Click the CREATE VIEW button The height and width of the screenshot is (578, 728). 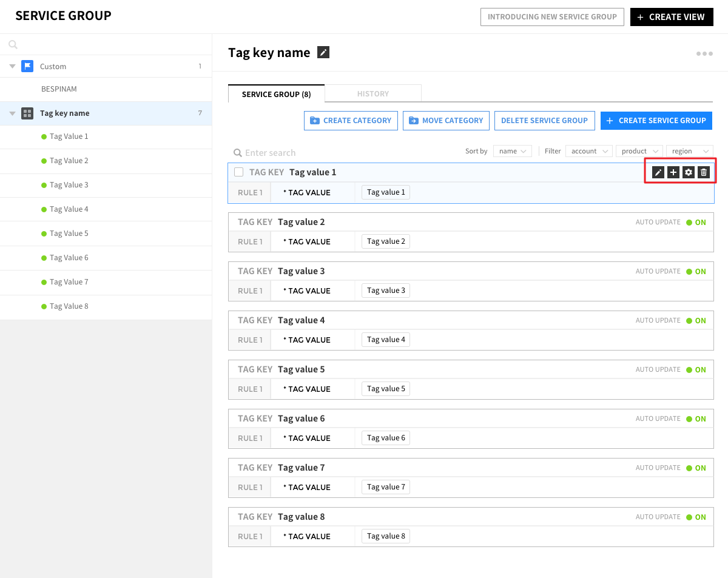(x=671, y=17)
